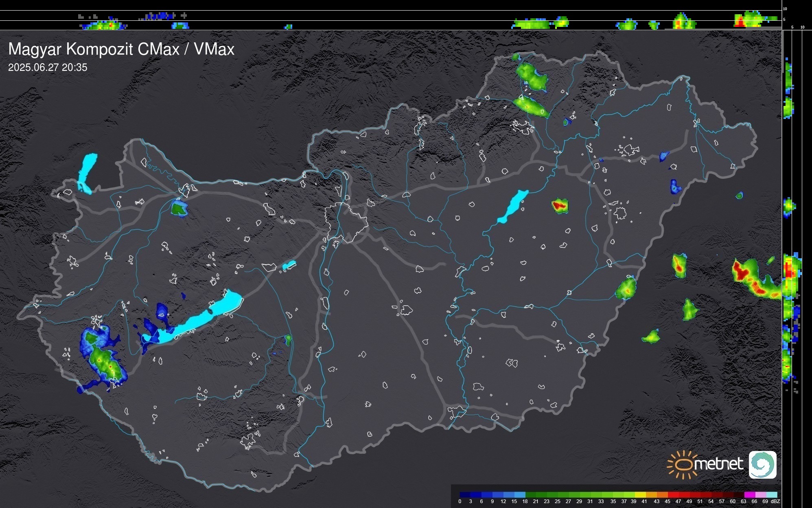The width and height of the screenshot is (812, 508).
Task: Click the white metnet wordmark text
Action: (720, 464)
